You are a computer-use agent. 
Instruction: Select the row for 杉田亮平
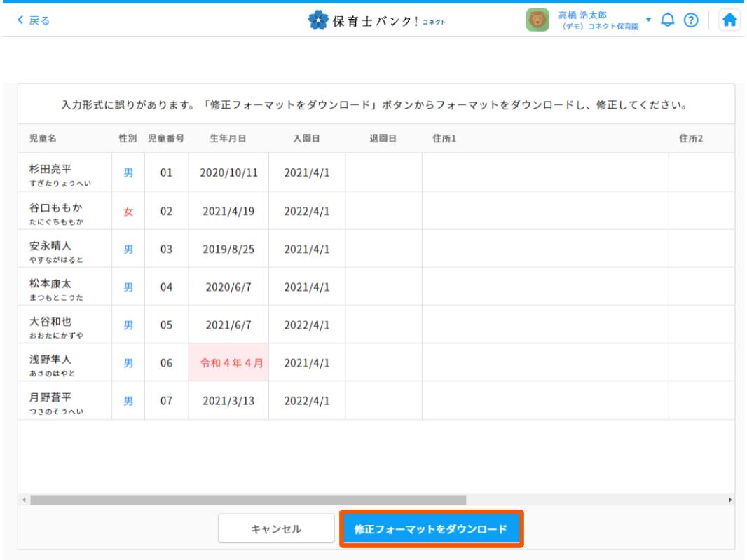[x=58, y=172]
